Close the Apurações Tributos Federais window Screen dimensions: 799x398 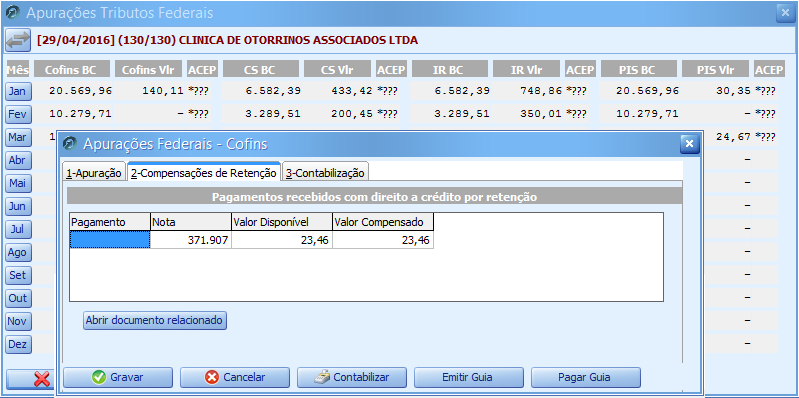(x=785, y=13)
